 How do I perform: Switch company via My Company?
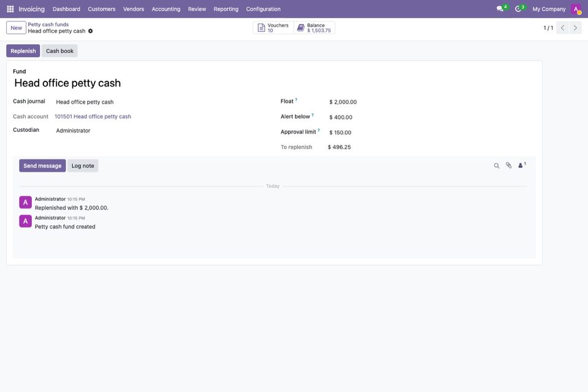coord(549,9)
